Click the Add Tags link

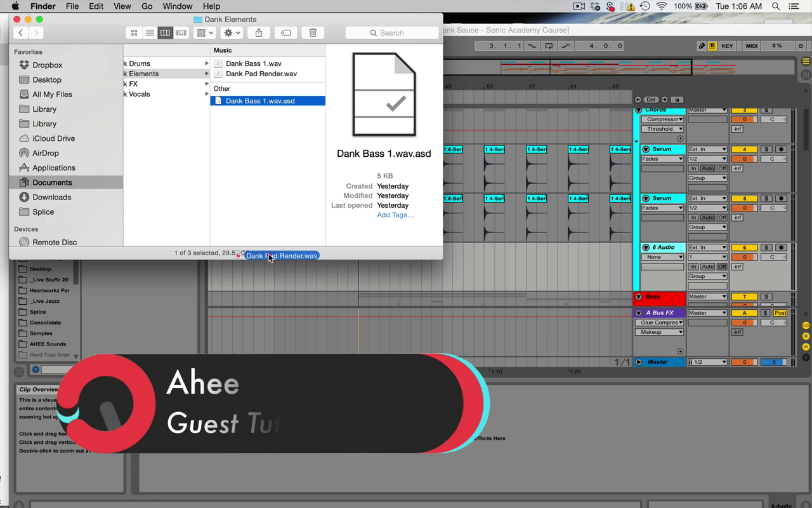(x=395, y=215)
